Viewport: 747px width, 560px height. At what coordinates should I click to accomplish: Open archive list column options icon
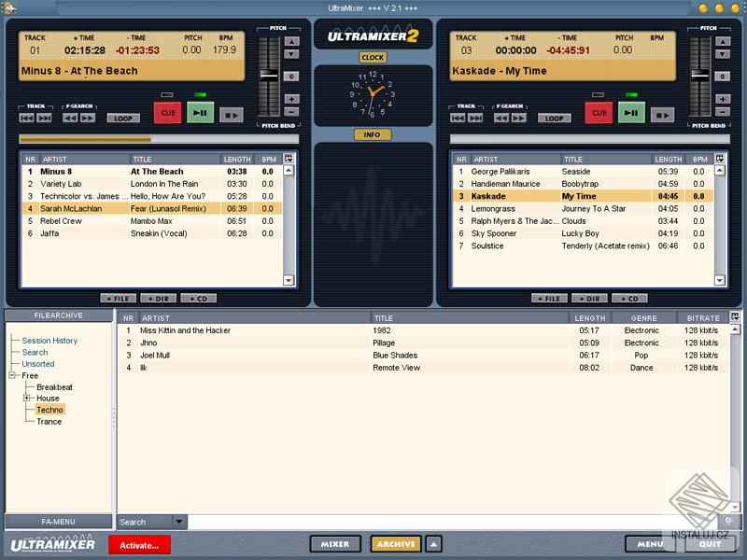[735, 316]
